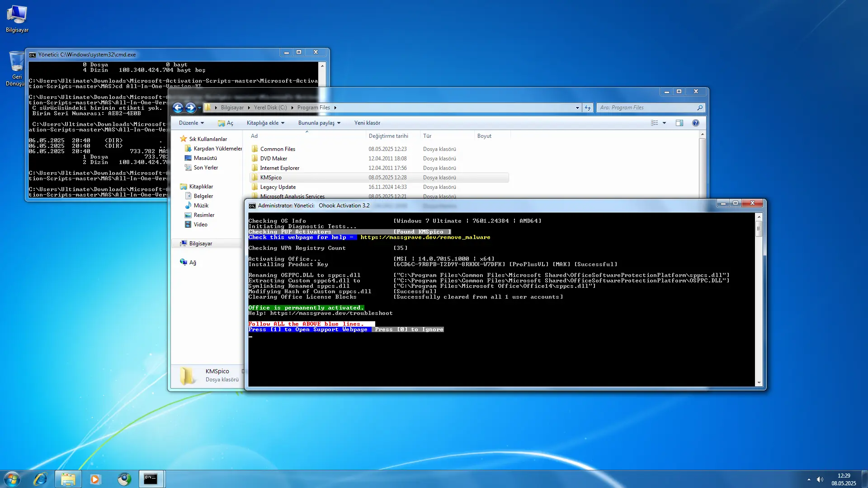Refresh the Program Files folder view
The image size is (868, 488).
pos(588,108)
